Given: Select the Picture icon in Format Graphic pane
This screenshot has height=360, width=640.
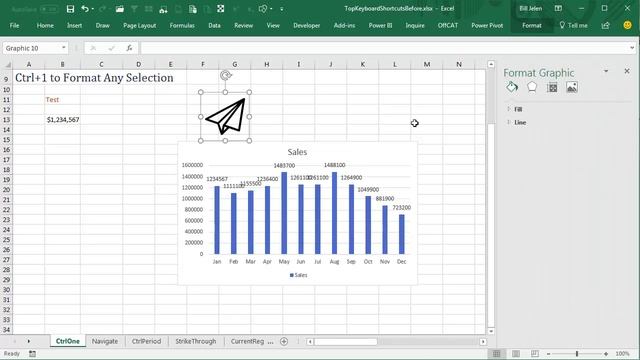Looking at the screenshot, I should 571,87.
